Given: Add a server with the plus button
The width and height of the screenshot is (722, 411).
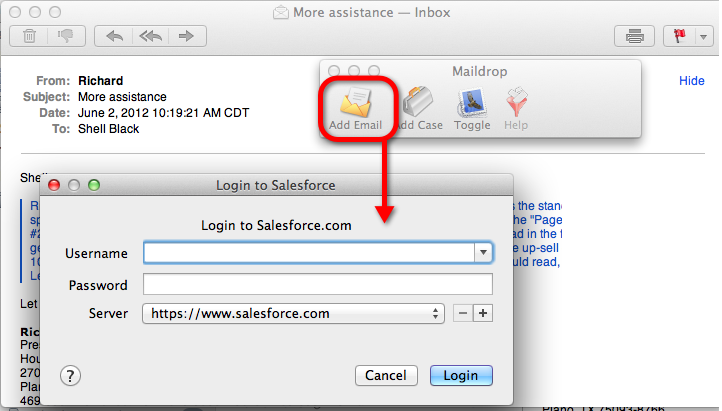Looking at the screenshot, I should (x=483, y=313).
